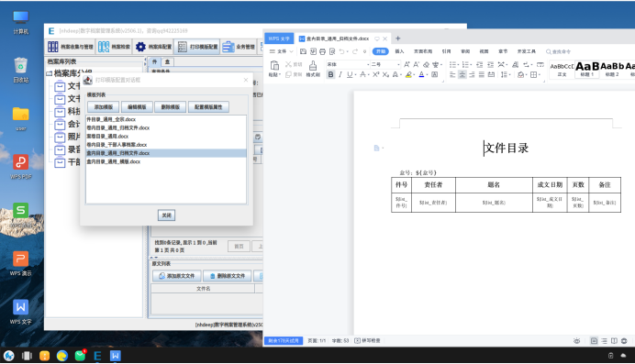Screen dimensions: 635x364
Task: Click the Redo arrow in WPS toolbar
Action: coord(355,51)
